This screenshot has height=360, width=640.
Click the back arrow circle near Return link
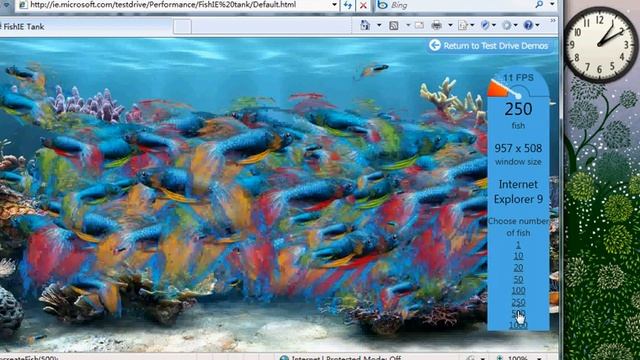435,45
